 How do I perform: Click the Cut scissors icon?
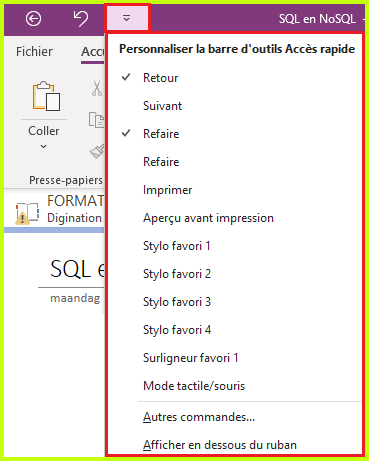tap(97, 88)
